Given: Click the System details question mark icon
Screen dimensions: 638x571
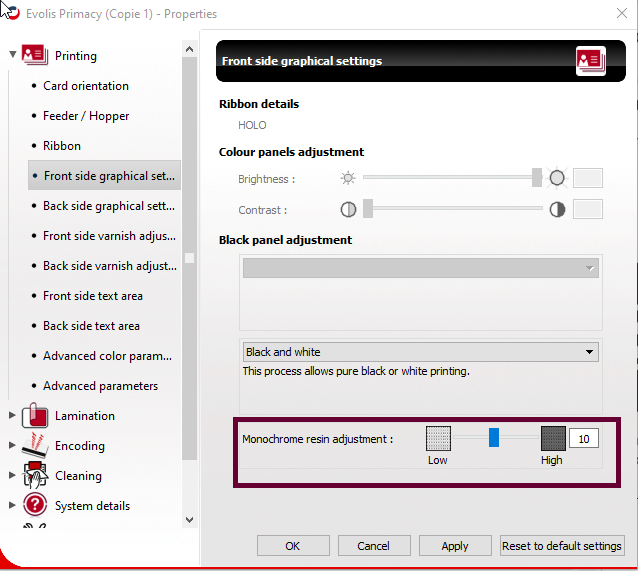Looking at the screenshot, I should [x=35, y=505].
